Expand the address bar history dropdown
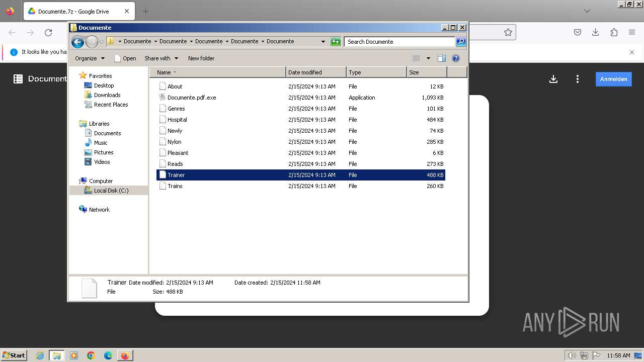The image size is (644, 362). pos(323,42)
